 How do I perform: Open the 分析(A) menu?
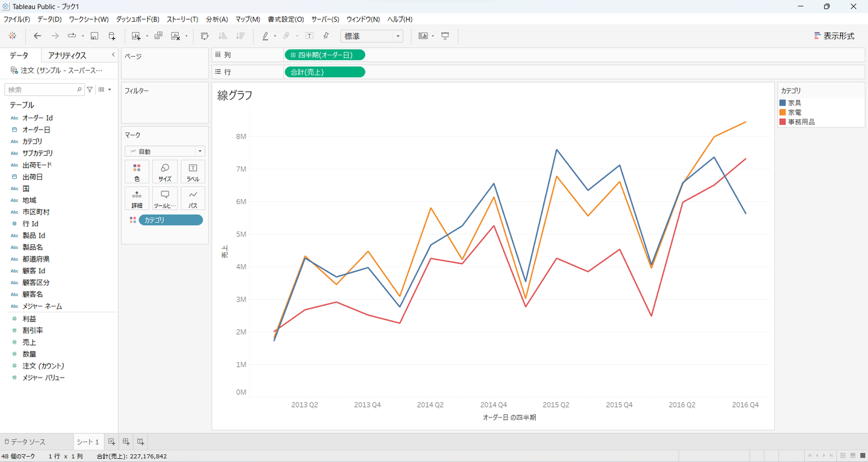coord(217,19)
